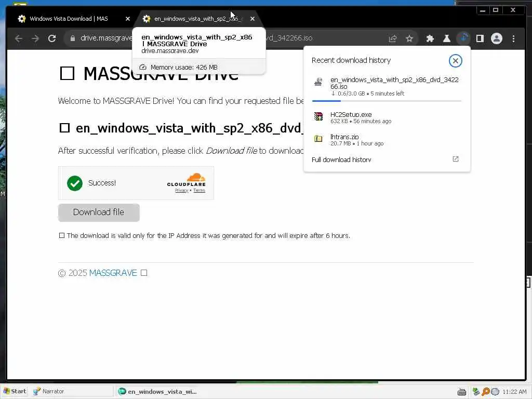Go forward using the browser forward arrow

[35, 38]
